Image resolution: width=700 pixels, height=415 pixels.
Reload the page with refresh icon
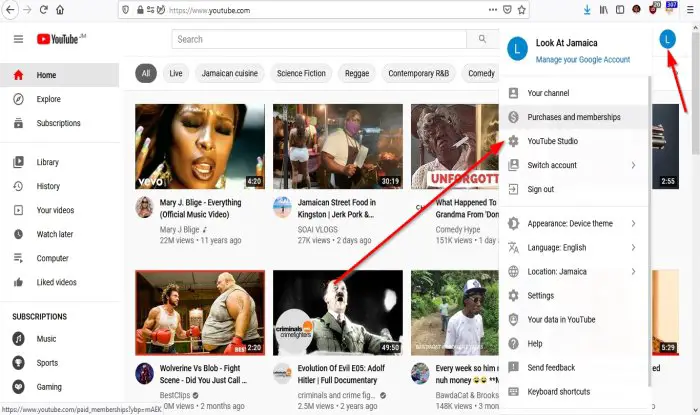coord(43,10)
